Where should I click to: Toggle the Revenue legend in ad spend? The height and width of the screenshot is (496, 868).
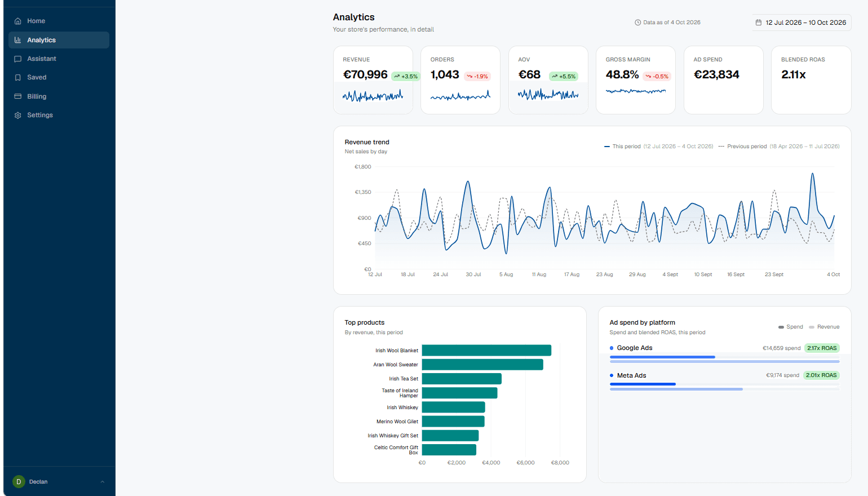(824, 327)
